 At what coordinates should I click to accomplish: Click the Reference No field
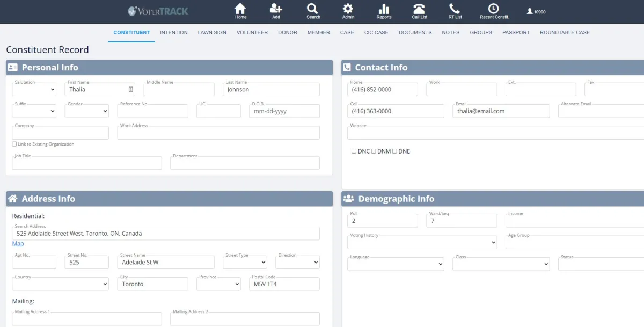pyautogui.click(x=153, y=111)
